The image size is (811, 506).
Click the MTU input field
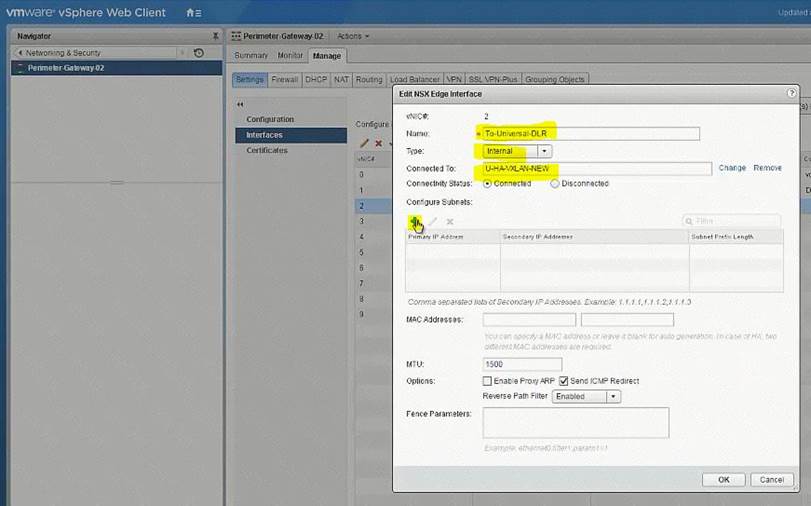tap(522, 364)
